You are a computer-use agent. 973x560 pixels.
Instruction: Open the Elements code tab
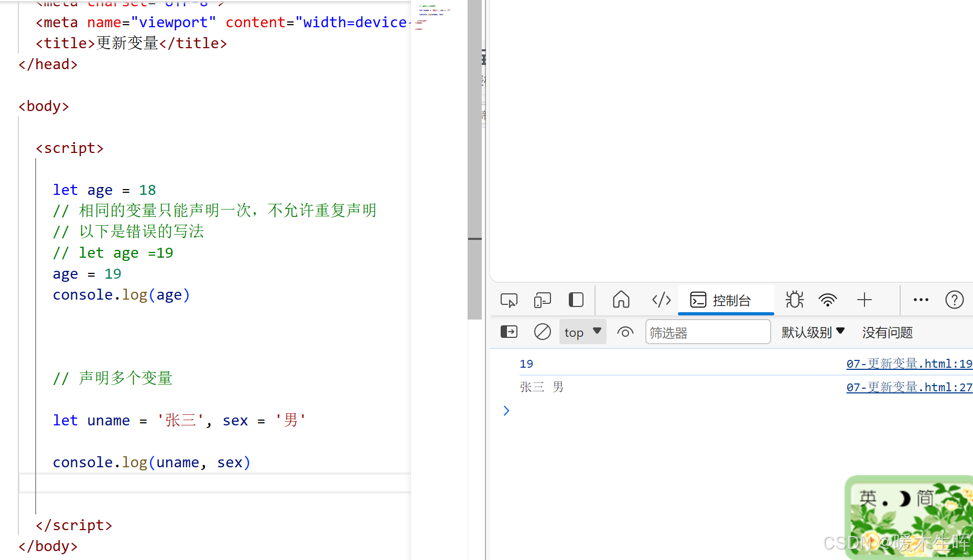click(x=661, y=300)
